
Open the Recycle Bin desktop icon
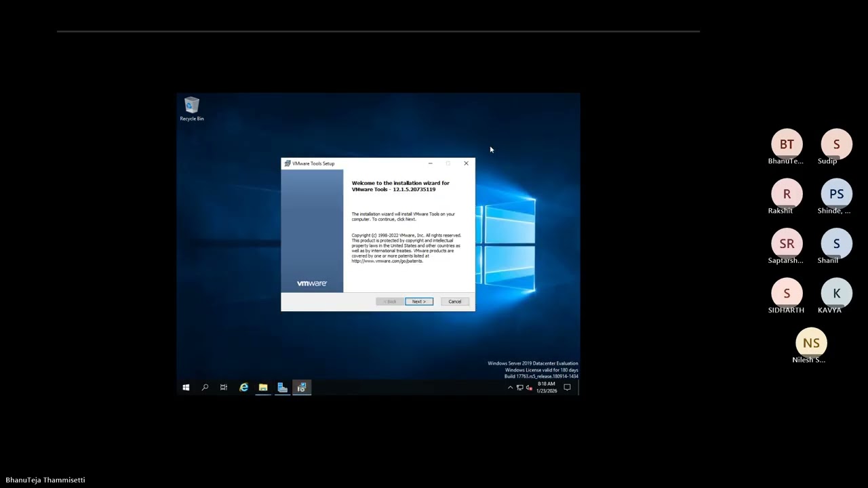pyautogui.click(x=191, y=109)
